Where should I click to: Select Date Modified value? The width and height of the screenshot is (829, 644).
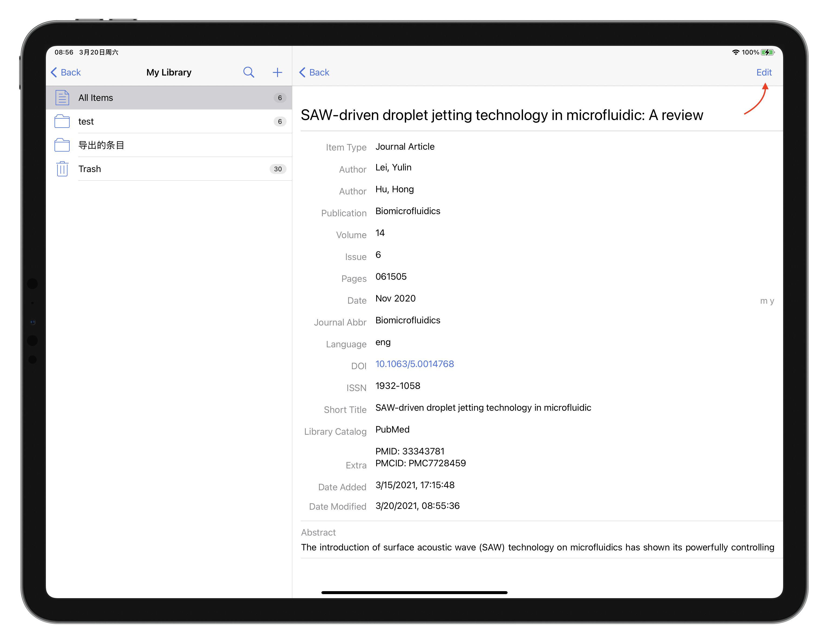417,506
